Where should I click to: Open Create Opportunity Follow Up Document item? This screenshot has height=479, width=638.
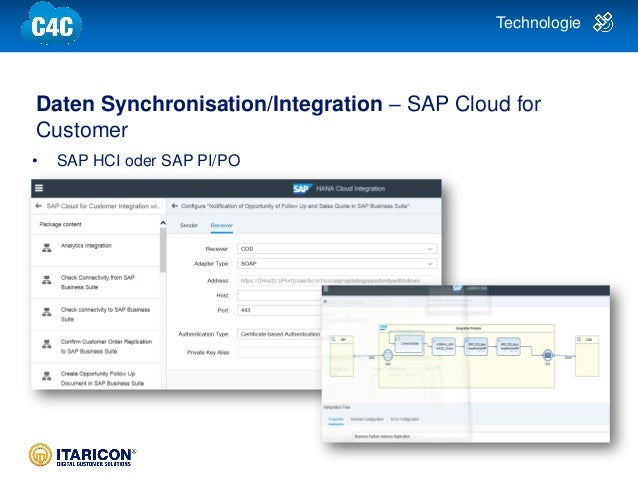pyautogui.click(x=96, y=376)
